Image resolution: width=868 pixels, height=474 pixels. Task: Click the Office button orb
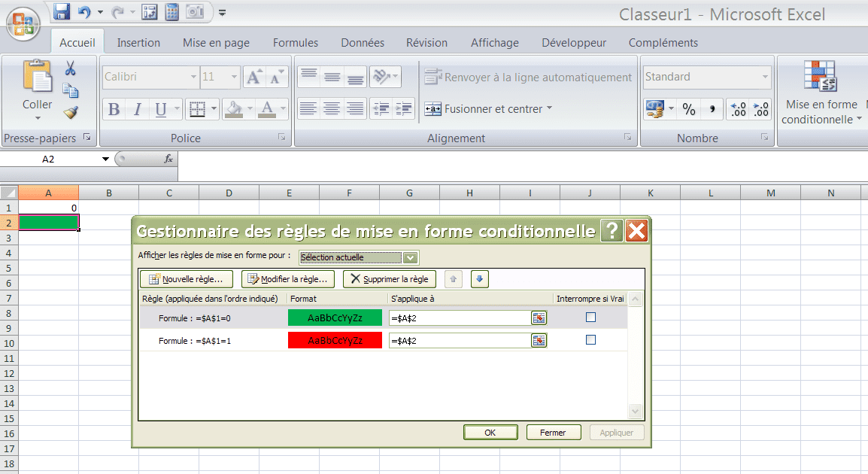23,24
